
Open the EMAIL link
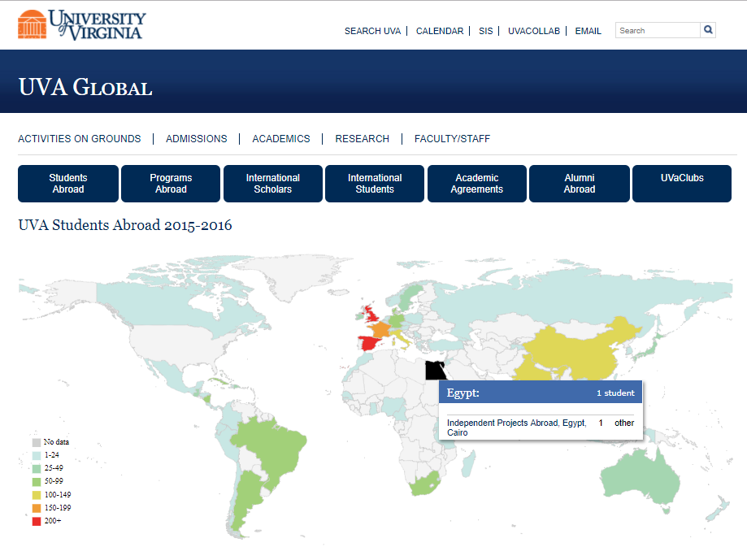coord(588,31)
